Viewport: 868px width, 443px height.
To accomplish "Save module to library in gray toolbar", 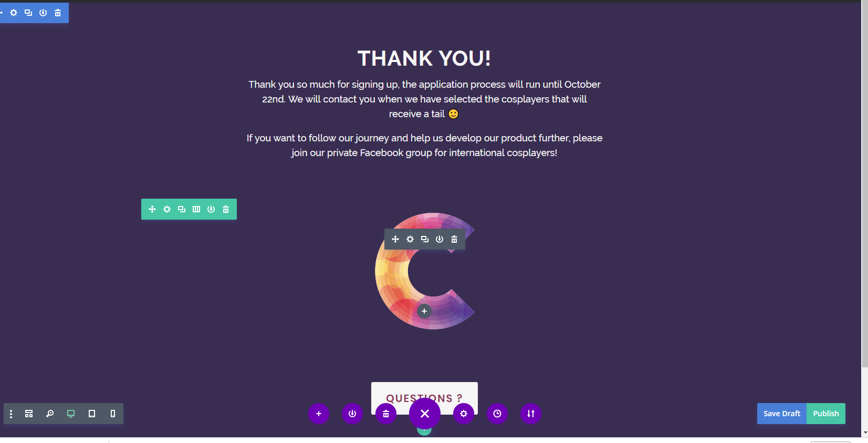I will (x=440, y=239).
